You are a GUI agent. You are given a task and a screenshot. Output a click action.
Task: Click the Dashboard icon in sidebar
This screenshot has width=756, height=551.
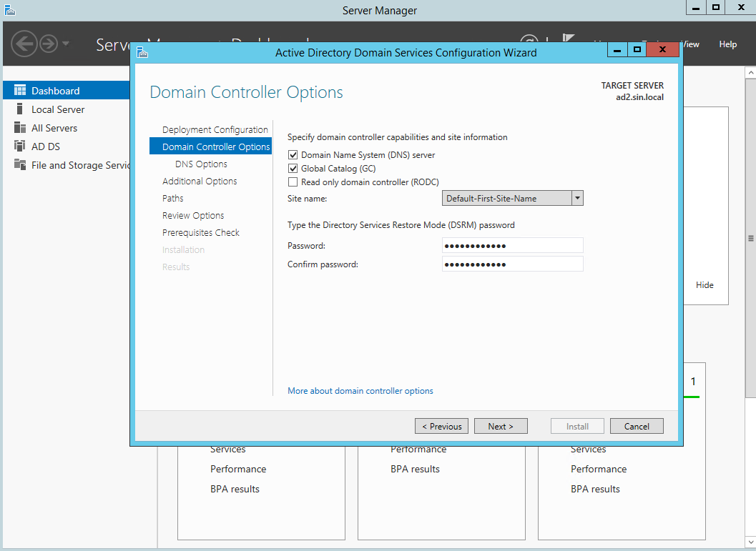coord(20,90)
